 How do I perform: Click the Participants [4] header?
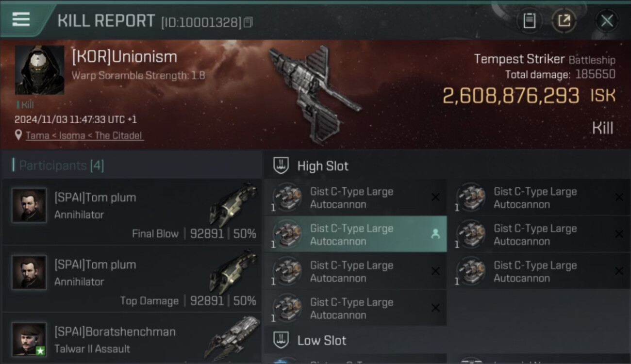[x=59, y=165]
